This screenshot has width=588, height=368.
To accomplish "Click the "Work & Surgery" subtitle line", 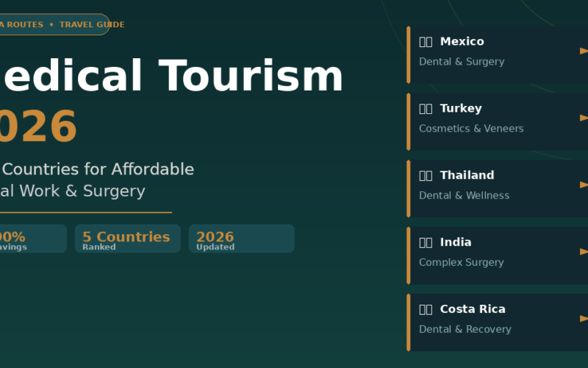I will click(x=82, y=191).
